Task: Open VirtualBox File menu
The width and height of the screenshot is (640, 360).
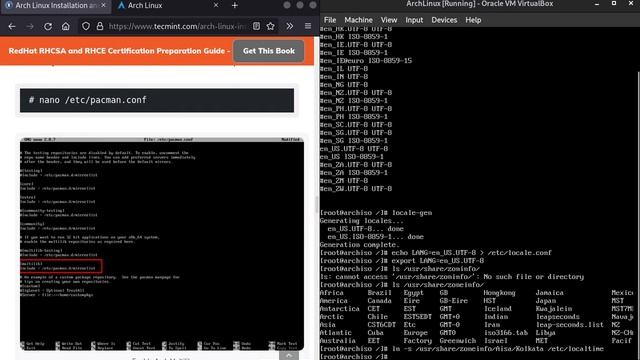Action: pos(330,20)
